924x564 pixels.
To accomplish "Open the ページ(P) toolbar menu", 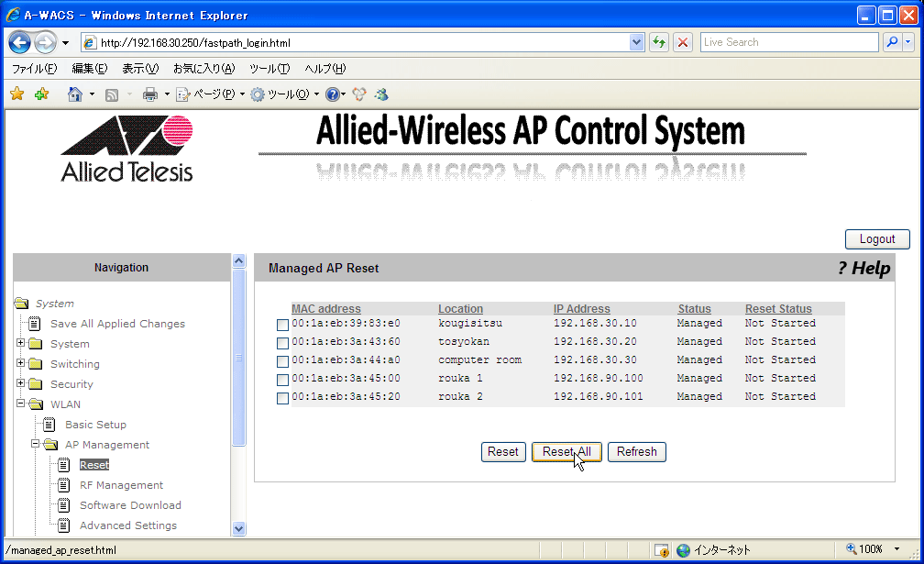I will pyautogui.click(x=211, y=94).
